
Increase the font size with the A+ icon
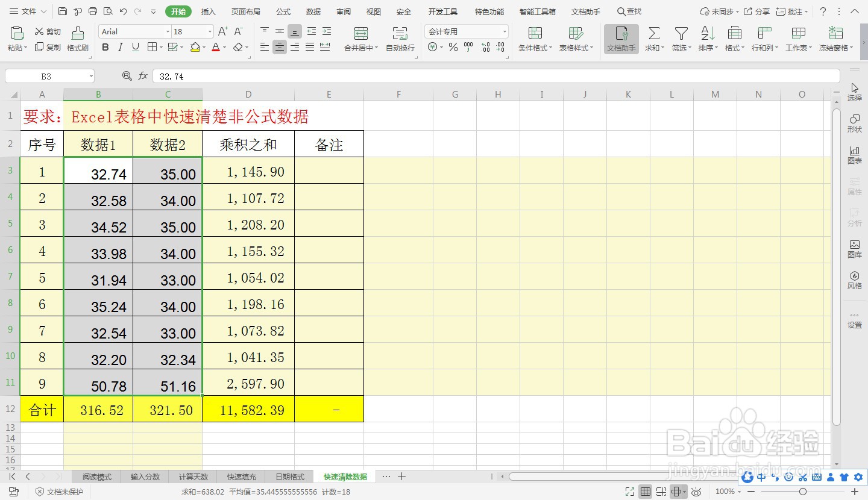point(223,31)
